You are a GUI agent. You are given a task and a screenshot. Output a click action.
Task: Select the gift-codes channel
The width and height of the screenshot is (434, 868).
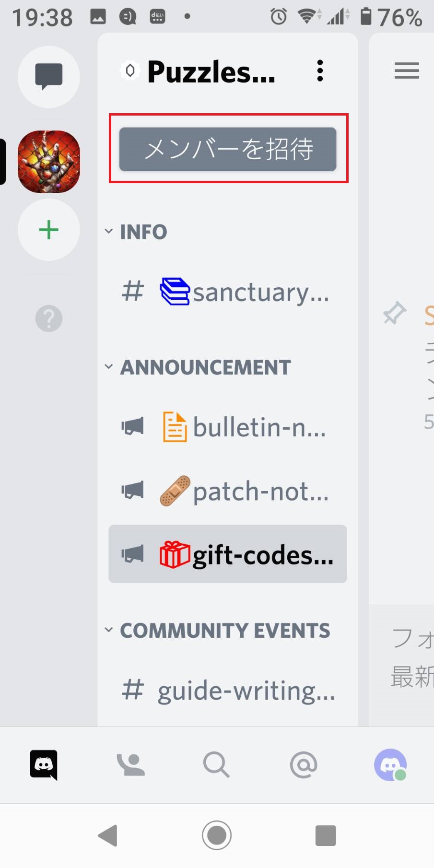tap(228, 554)
